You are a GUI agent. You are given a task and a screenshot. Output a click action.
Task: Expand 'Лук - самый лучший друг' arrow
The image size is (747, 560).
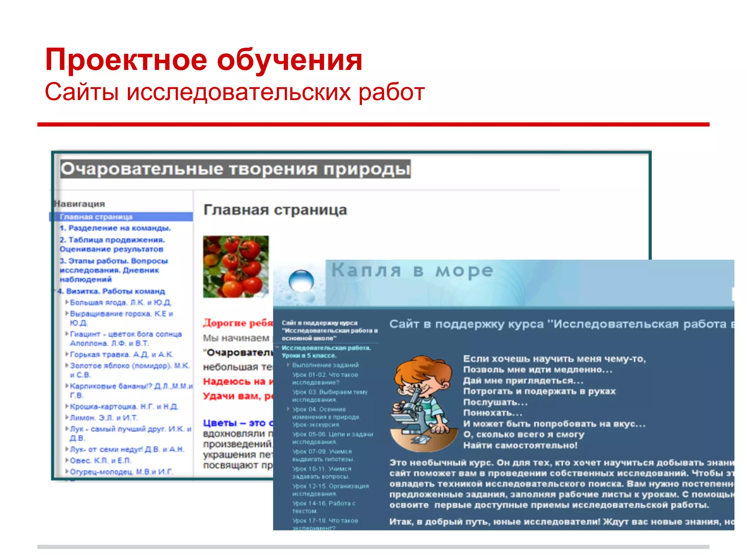coord(67,428)
